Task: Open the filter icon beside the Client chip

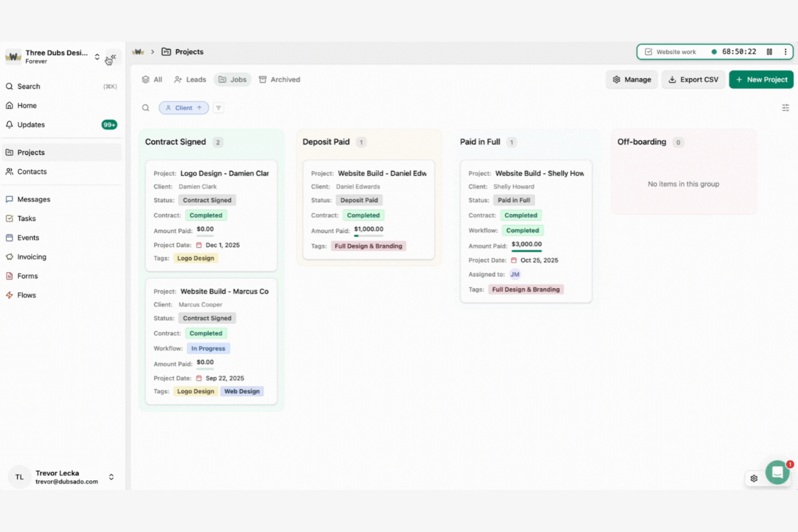Action: click(218, 107)
